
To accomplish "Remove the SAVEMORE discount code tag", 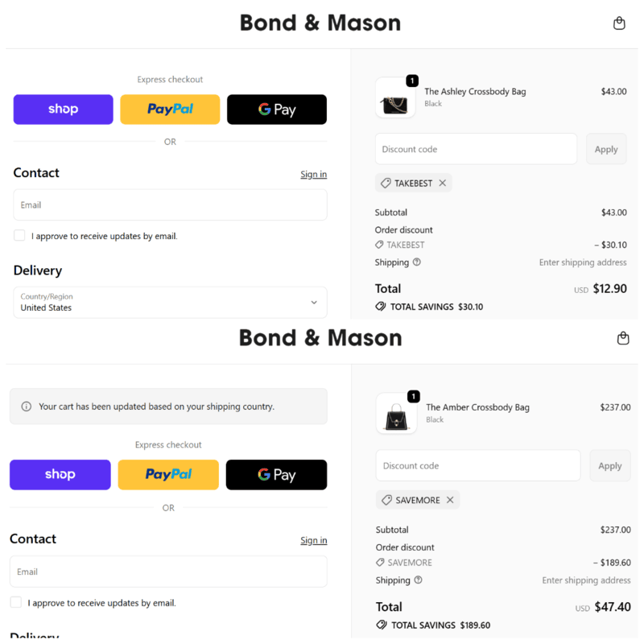I will 450,500.
